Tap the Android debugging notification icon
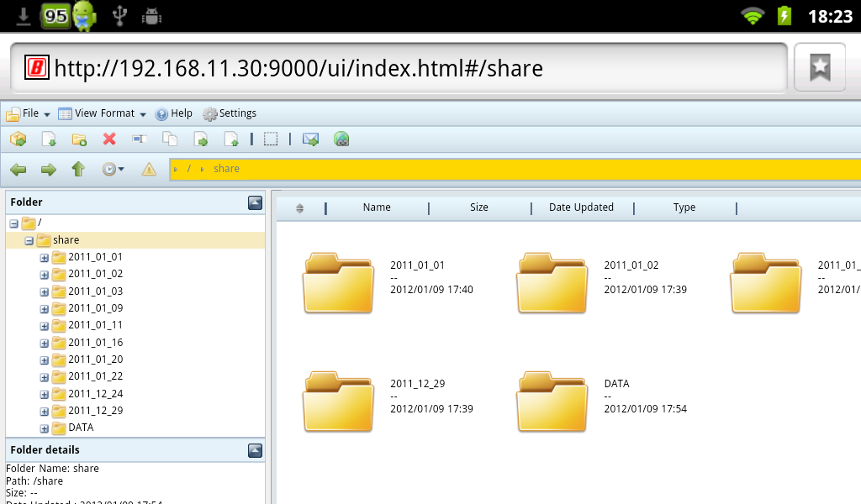 (151, 17)
